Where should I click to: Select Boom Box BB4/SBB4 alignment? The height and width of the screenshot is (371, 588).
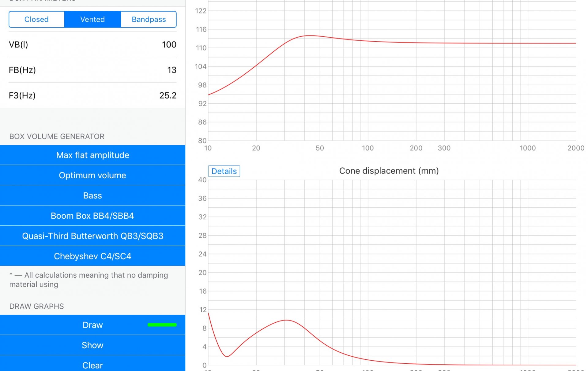click(x=92, y=216)
